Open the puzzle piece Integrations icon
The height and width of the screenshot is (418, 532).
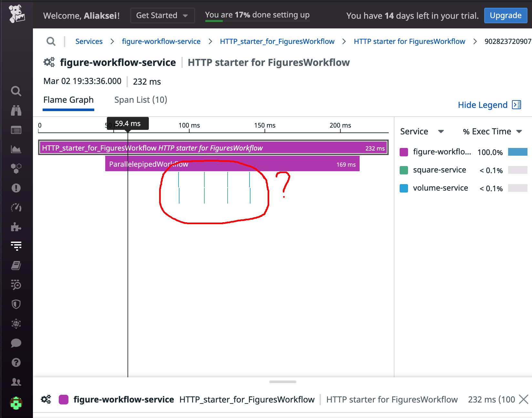point(16,227)
